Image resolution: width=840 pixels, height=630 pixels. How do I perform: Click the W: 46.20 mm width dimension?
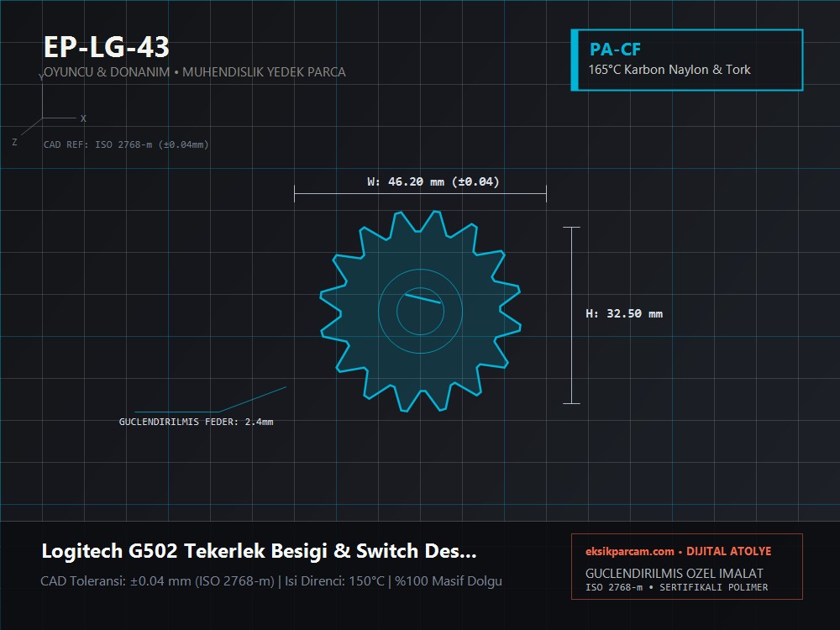[433, 181]
